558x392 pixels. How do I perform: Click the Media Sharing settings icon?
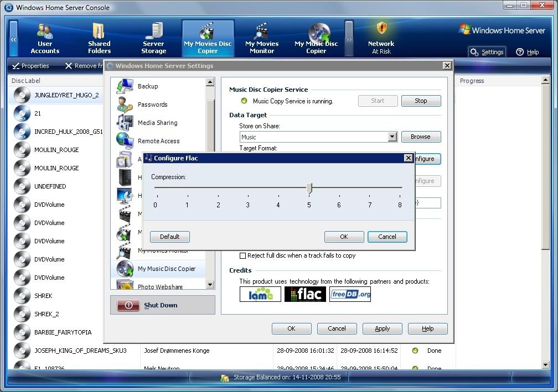pyautogui.click(x=125, y=123)
